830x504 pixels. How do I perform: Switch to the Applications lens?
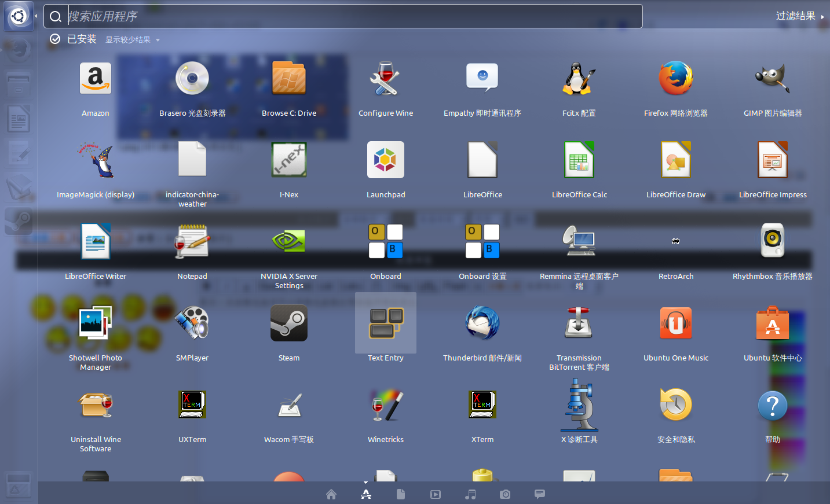click(x=366, y=494)
